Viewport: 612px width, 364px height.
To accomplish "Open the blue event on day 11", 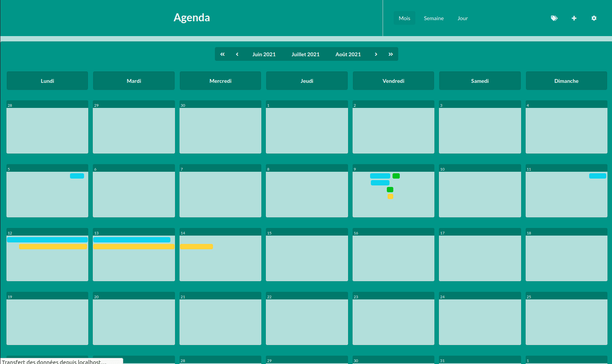I will coord(598,176).
